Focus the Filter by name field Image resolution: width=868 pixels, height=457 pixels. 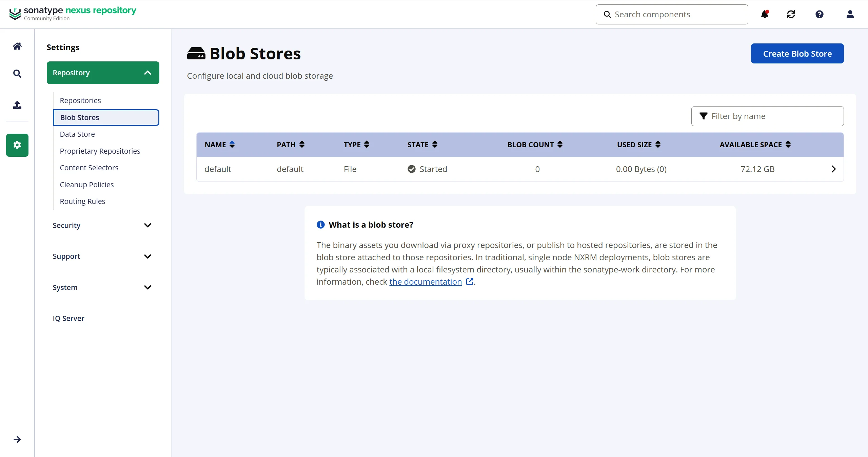coord(768,116)
